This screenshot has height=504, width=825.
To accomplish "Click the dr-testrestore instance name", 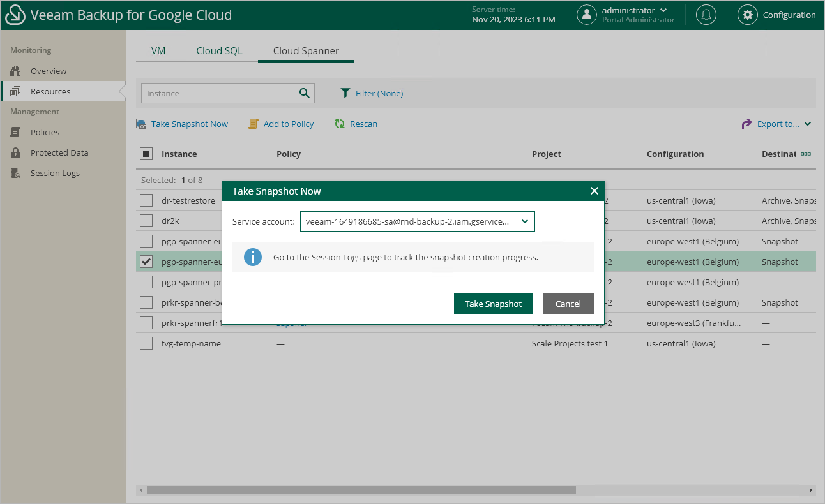I will 188,200.
